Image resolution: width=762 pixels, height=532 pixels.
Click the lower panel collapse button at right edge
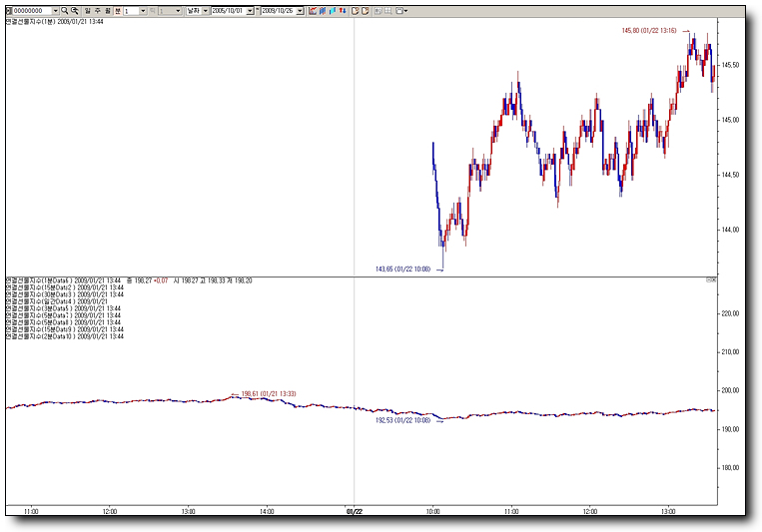(709, 280)
